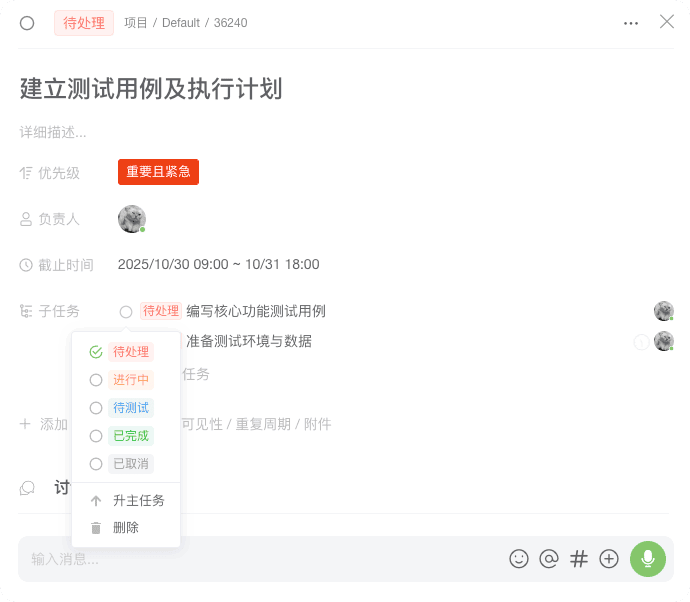Click the 详细描述 description field
This screenshot has width=690, height=602.
[x=53, y=132]
